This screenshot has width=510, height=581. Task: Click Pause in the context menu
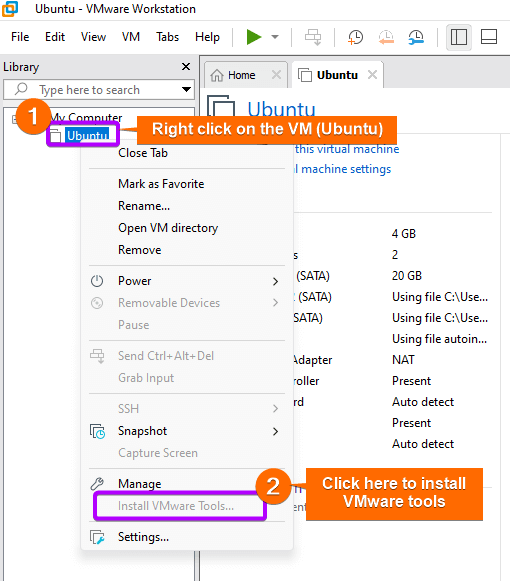(134, 325)
